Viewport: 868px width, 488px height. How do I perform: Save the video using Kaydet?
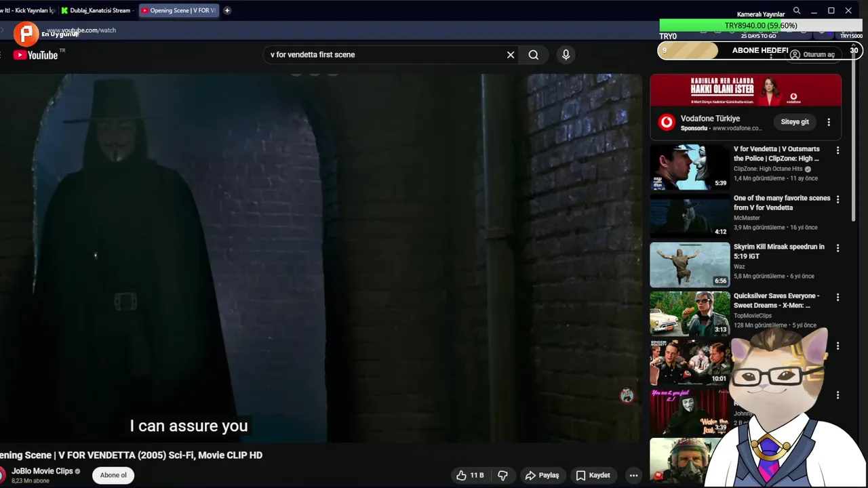tap(593, 476)
